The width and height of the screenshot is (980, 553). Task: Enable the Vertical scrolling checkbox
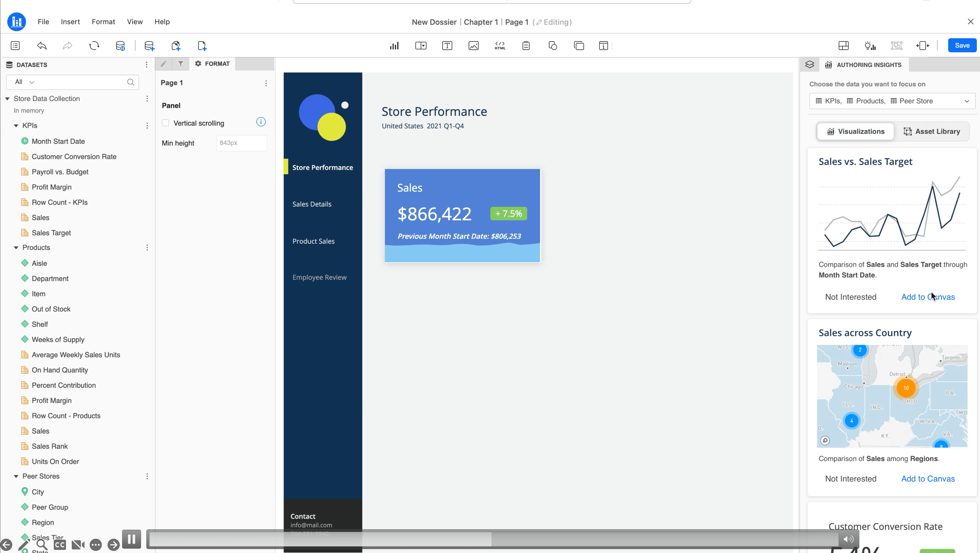(x=165, y=123)
